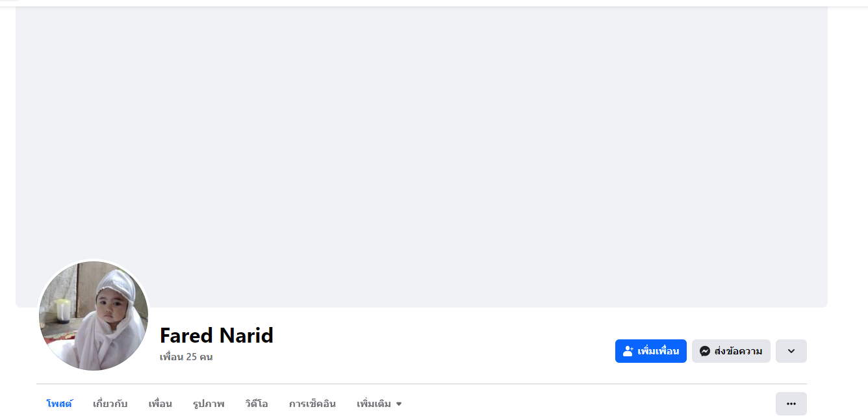Click the ส่งข้อความ message button
The height and width of the screenshot is (420, 868).
pyautogui.click(x=731, y=351)
